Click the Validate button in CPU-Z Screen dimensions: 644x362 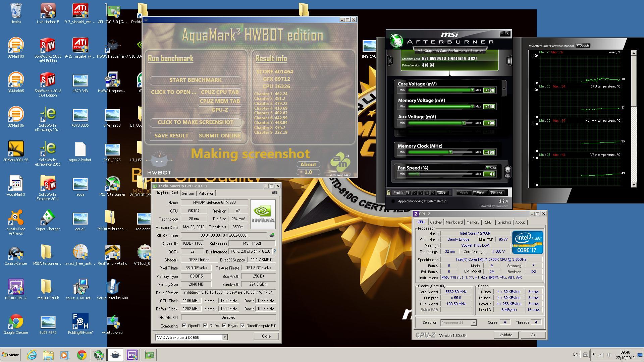click(506, 335)
